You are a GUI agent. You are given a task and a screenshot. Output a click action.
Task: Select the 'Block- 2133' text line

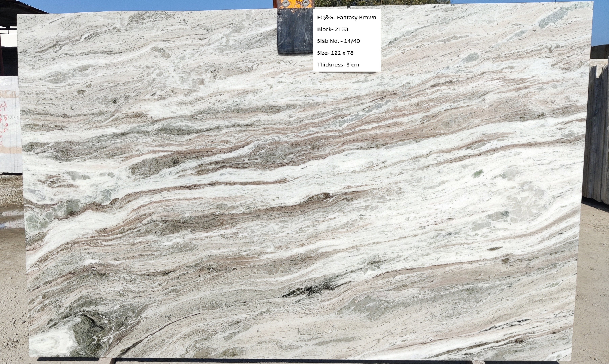click(x=332, y=29)
